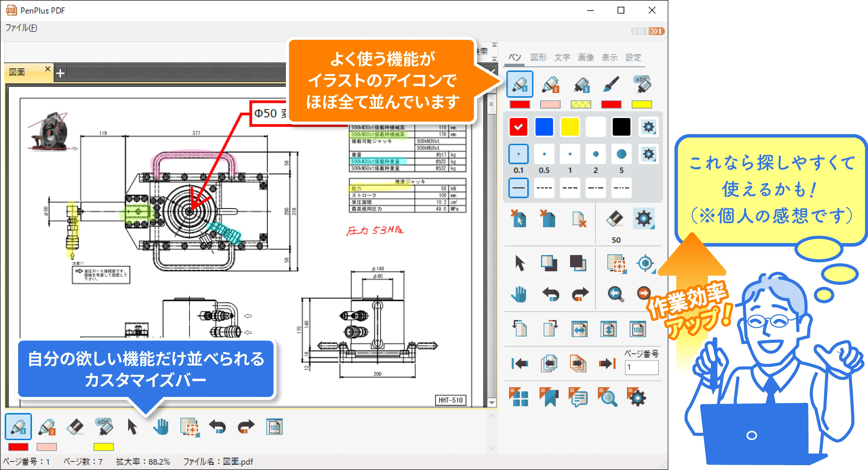Fit page to height icon
Screen dimensions: 868x470
[609, 329]
